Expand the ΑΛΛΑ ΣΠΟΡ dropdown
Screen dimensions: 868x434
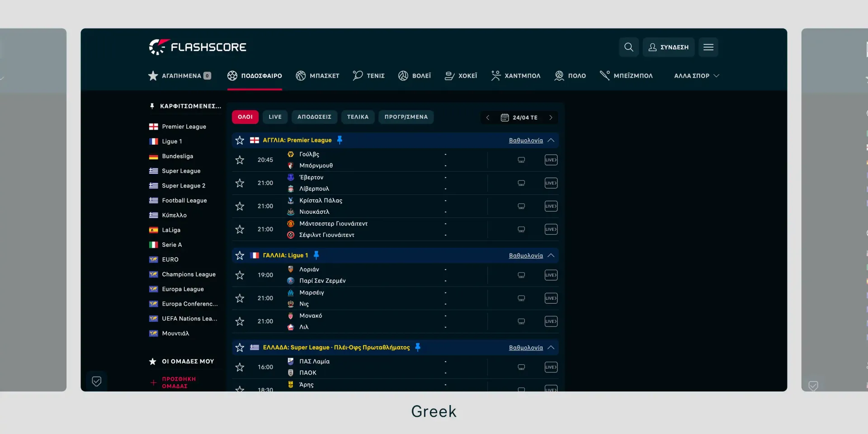coord(696,76)
